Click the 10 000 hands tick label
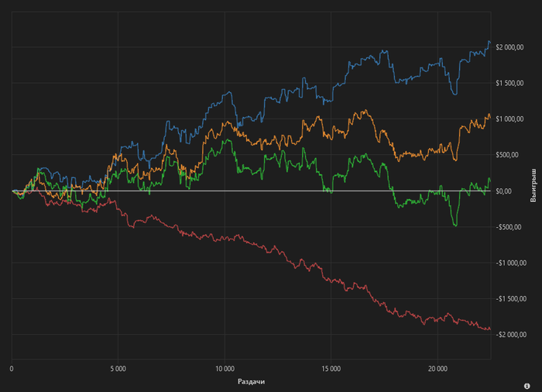Image resolution: width=542 pixels, height=392 pixels. pos(225,369)
